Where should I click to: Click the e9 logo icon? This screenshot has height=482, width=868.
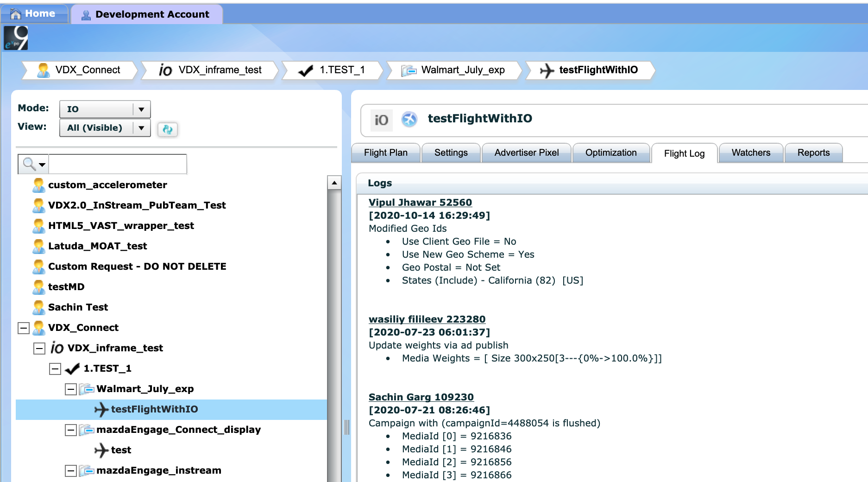pyautogui.click(x=16, y=38)
